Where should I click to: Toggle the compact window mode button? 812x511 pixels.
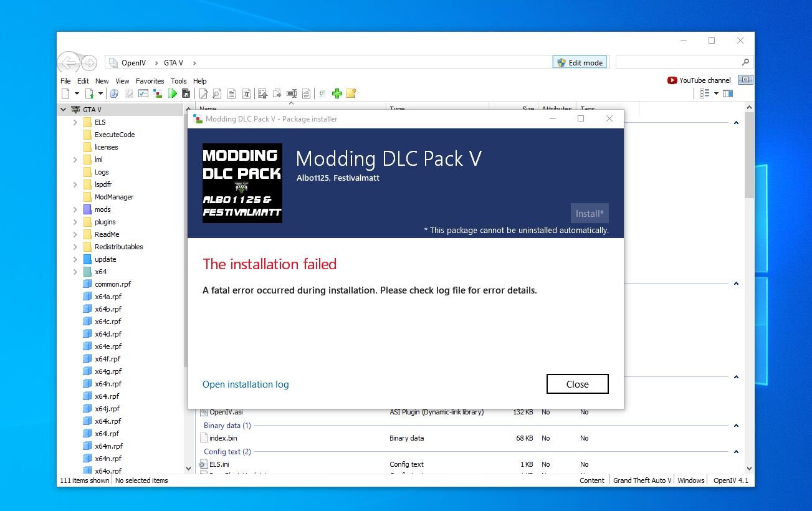[745, 80]
